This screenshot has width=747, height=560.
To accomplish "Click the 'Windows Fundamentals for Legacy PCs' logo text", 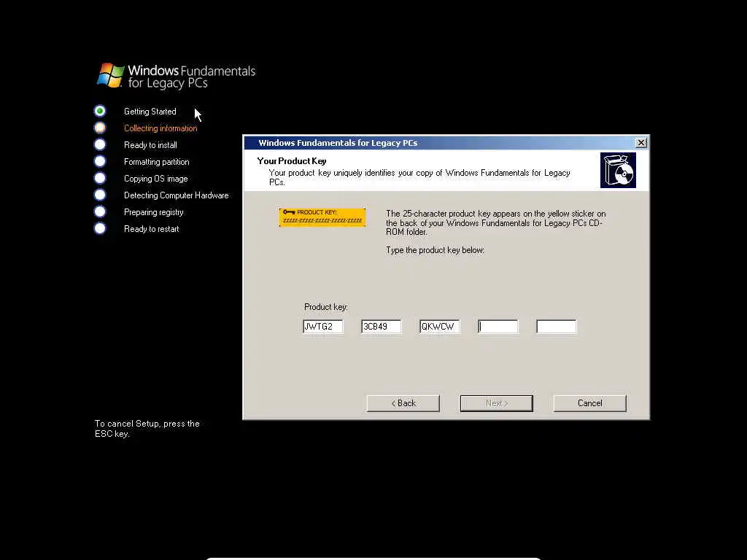I will 192,77.
